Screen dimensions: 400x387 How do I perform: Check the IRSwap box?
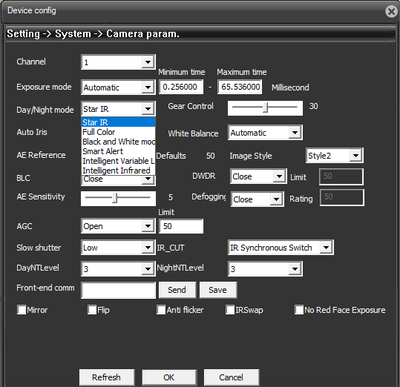(230, 310)
